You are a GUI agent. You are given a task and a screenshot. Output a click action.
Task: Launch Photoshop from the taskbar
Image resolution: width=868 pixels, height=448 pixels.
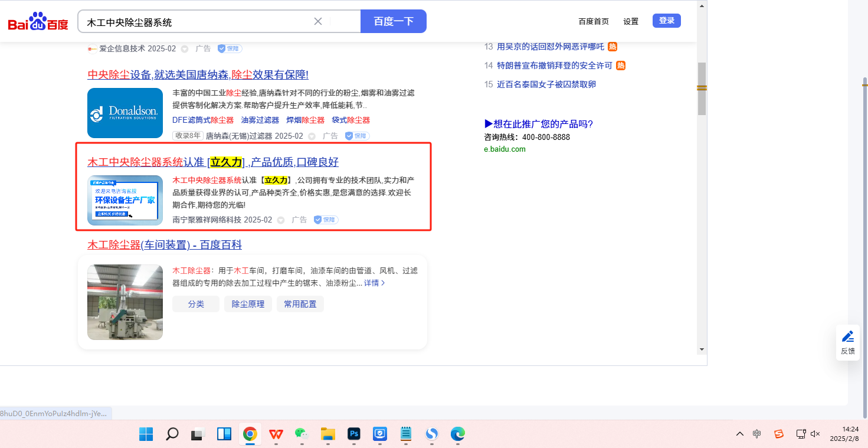354,434
